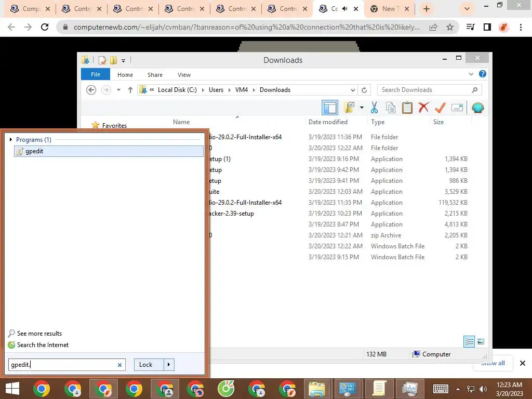Open the Explorer Help question mark

coord(483,74)
